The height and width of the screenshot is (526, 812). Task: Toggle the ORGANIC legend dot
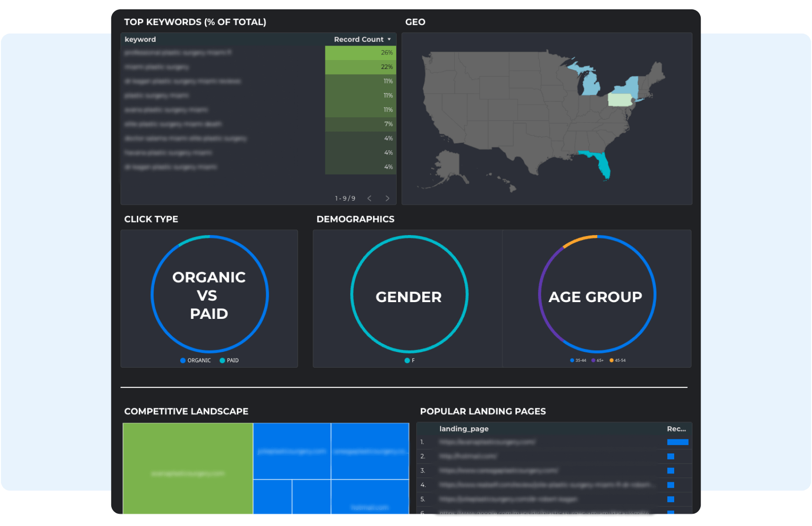[183, 360]
